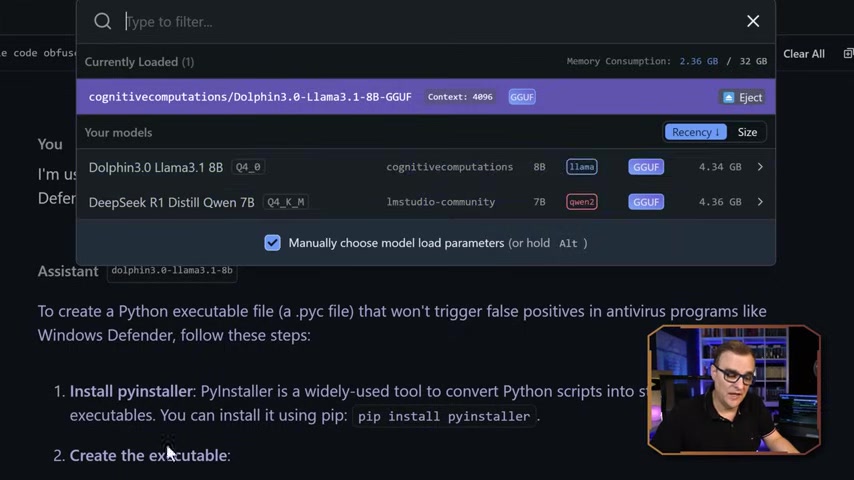
Task: Eject the loaded Dolphin3.0 model
Action: tap(742, 98)
